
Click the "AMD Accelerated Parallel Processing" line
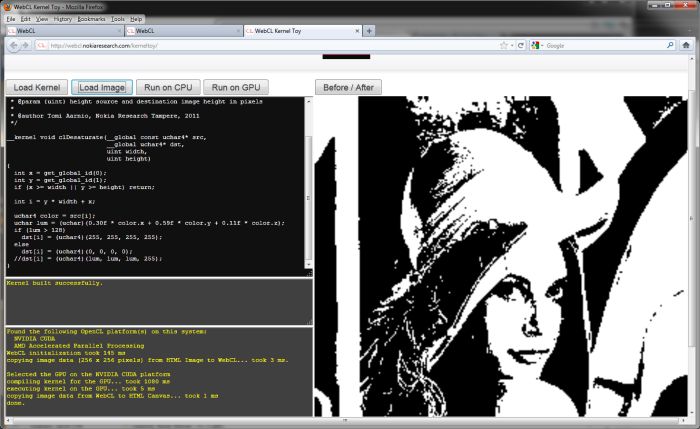coord(79,346)
